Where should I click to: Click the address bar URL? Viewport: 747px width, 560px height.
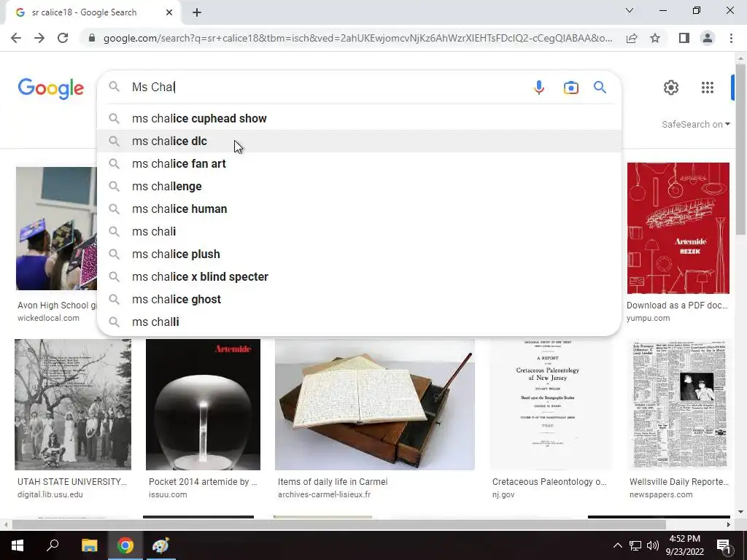[357, 38]
